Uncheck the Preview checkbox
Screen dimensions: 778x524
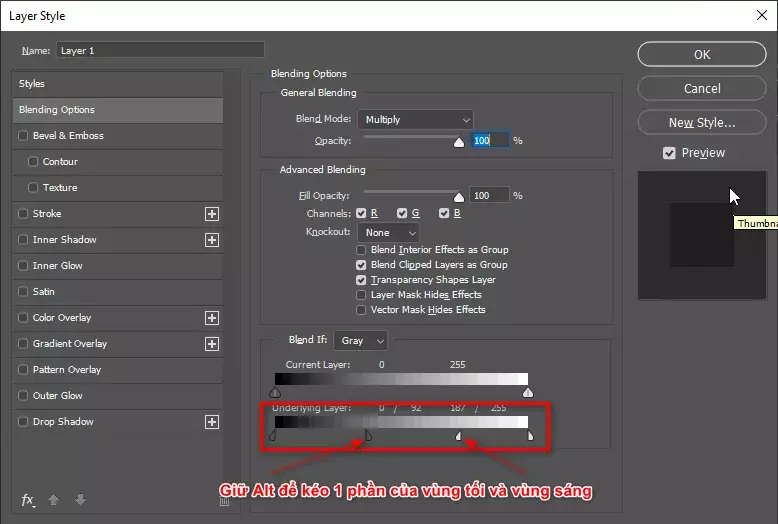point(669,153)
